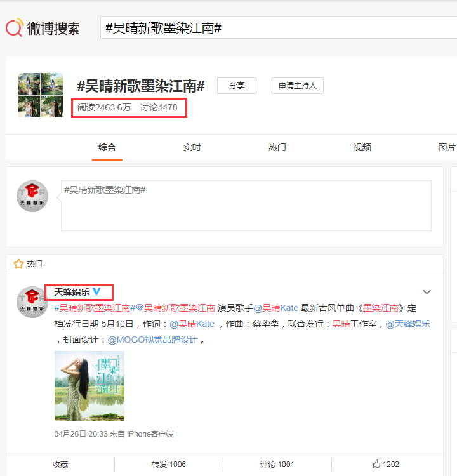Click 转发 1006 to repost
Image resolution: width=457 pixels, height=476 pixels.
168,464
